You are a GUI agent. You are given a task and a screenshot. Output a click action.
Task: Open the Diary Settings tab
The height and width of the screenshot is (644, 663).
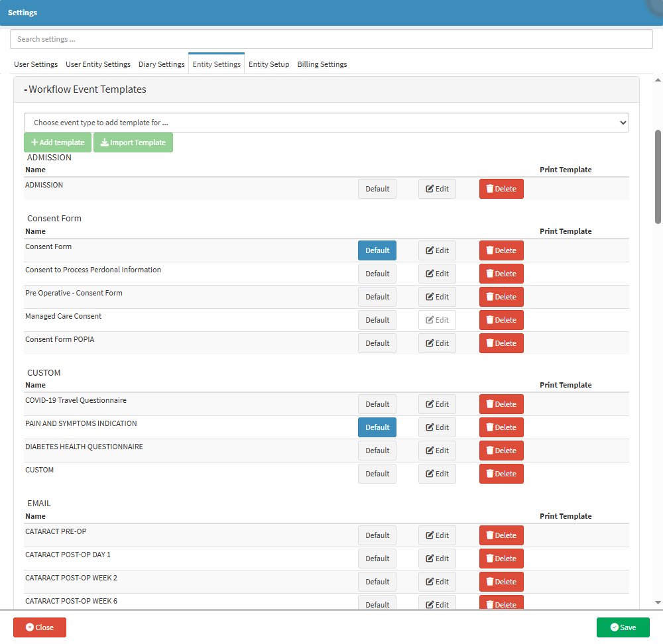tap(161, 64)
